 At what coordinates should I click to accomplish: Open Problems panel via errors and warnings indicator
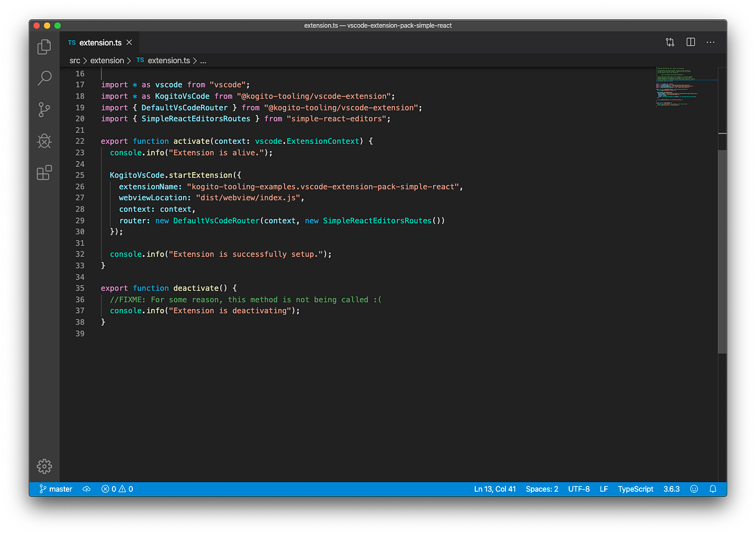pos(116,489)
